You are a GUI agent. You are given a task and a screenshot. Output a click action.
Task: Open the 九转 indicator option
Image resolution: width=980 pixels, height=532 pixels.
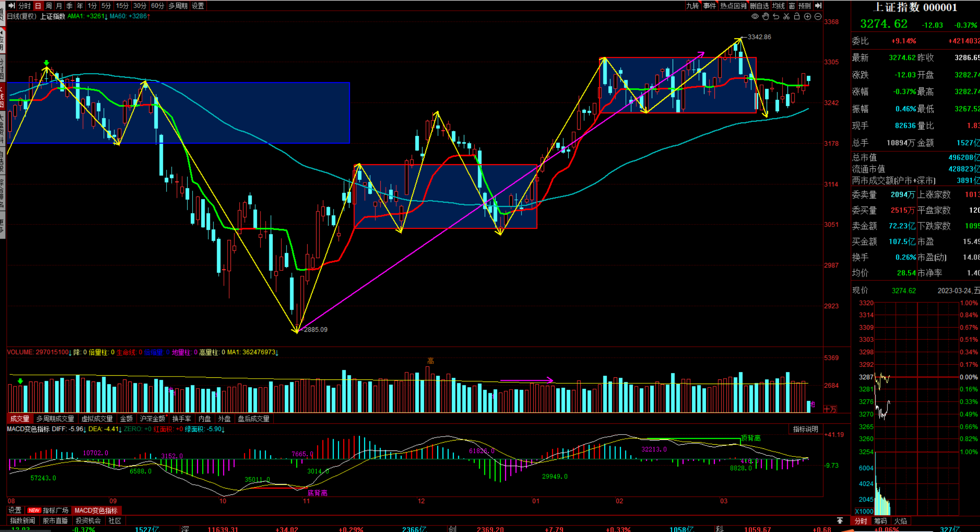(692, 5)
